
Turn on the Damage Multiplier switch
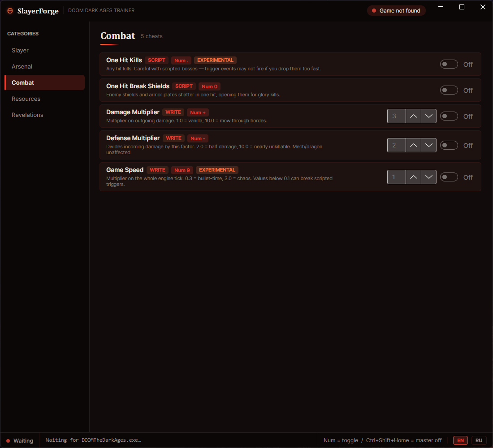click(x=449, y=116)
